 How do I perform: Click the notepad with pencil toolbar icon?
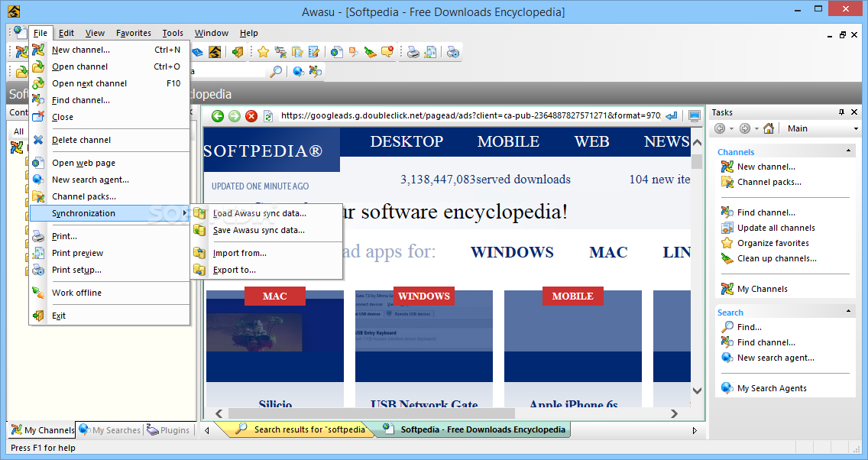coord(314,52)
